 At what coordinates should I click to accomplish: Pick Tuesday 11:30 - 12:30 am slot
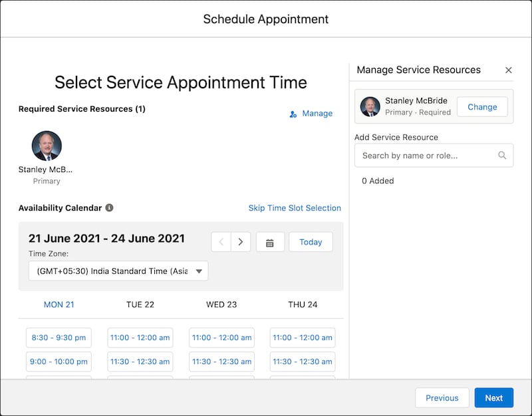(140, 362)
